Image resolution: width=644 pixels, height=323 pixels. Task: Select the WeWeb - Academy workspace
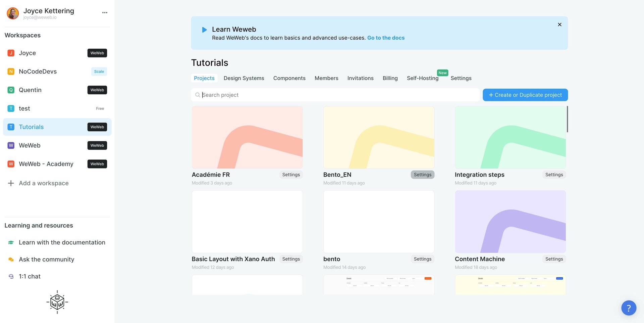pyautogui.click(x=57, y=164)
